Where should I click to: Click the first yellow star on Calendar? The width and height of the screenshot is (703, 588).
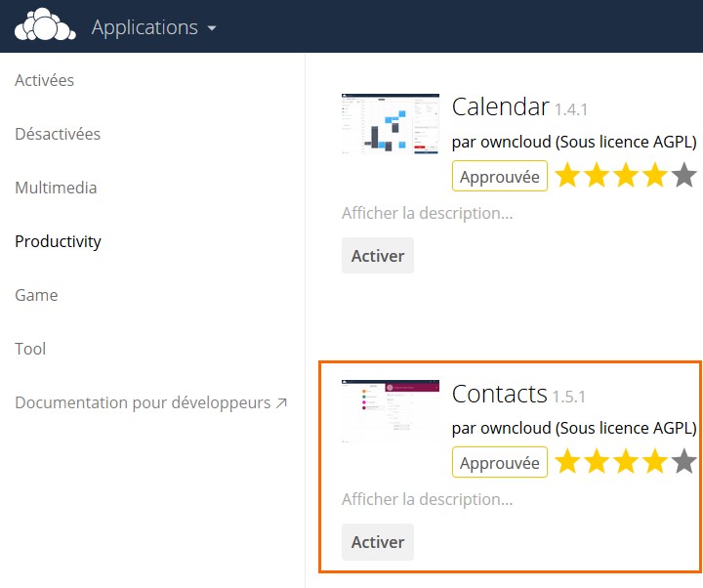(x=568, y=176)
